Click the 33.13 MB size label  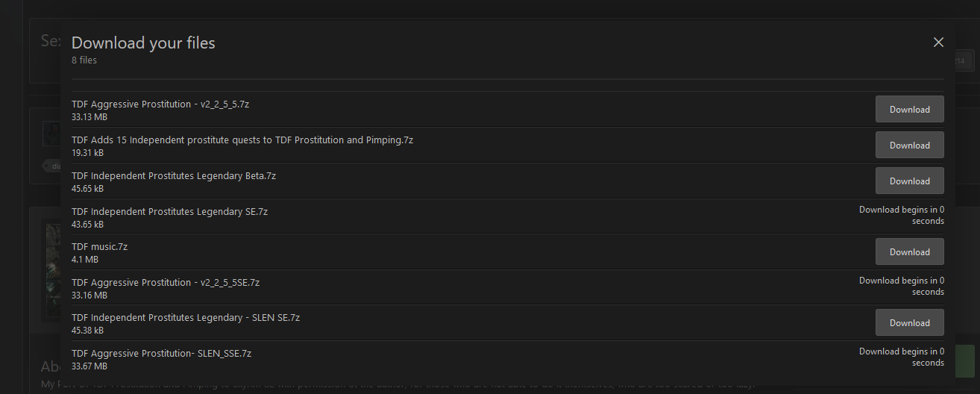point(89,117)
